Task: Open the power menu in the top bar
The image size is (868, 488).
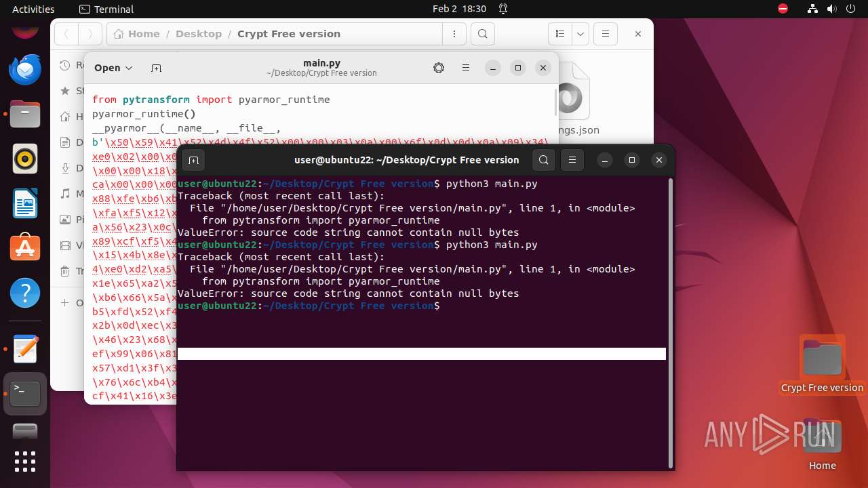Action: tap(850, 9)
